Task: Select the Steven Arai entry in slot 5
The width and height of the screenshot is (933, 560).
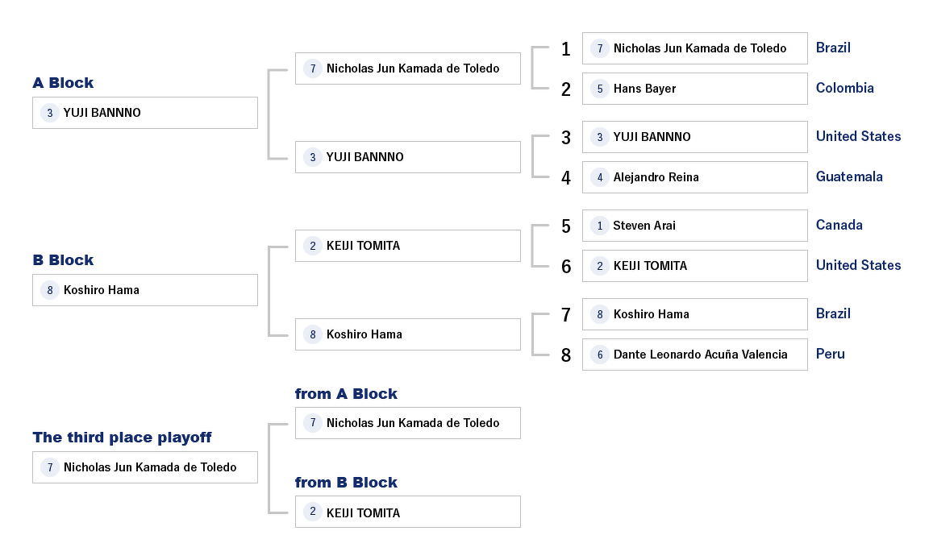Action: [x=694, y=226]
